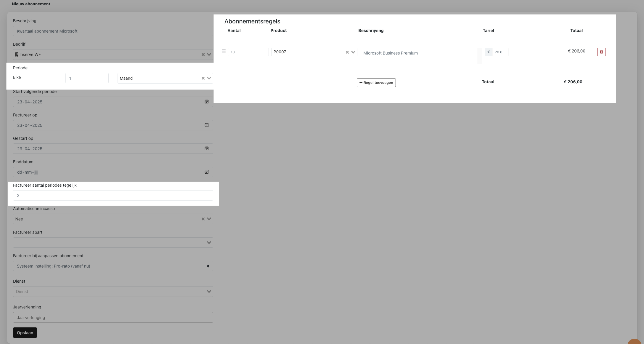
Task: Open calendar picker for Factureer op date
Action: click(207, 125)
